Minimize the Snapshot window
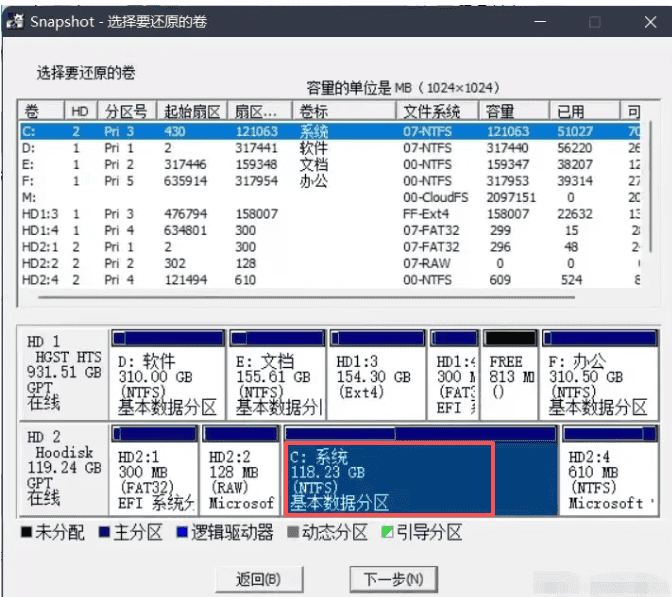 [x=540, y=22]
